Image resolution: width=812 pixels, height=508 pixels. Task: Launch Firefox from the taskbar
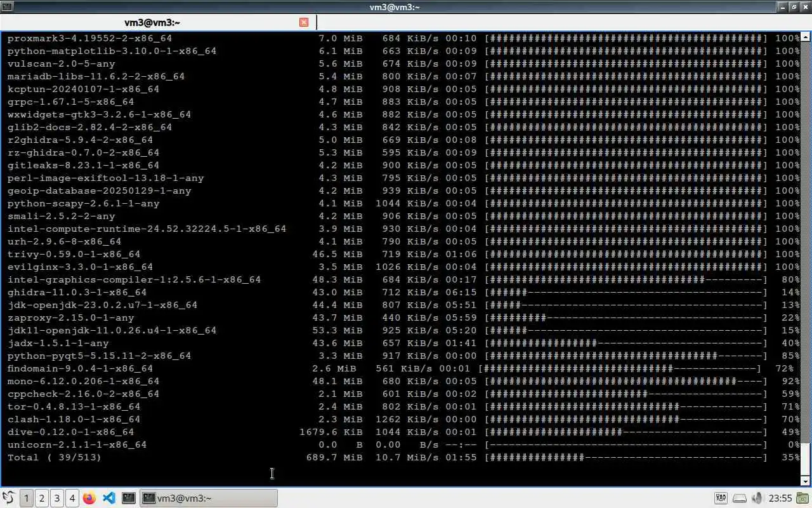point(89,498)
